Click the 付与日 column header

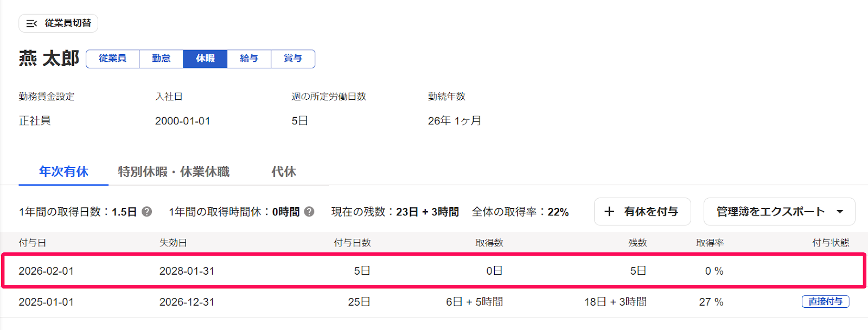click(33, 243)
